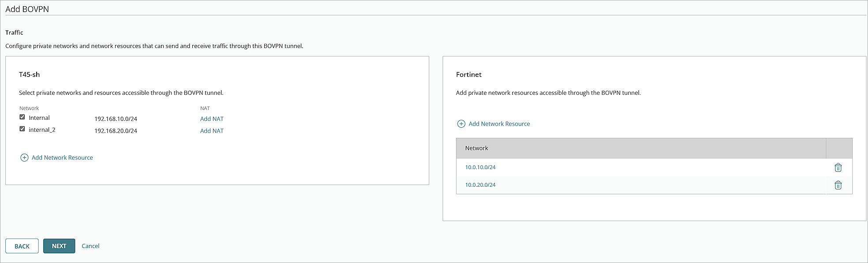Add Network Resource for T45-sh
The height and width of the screenshot is (263, 868).
(62, 158)
